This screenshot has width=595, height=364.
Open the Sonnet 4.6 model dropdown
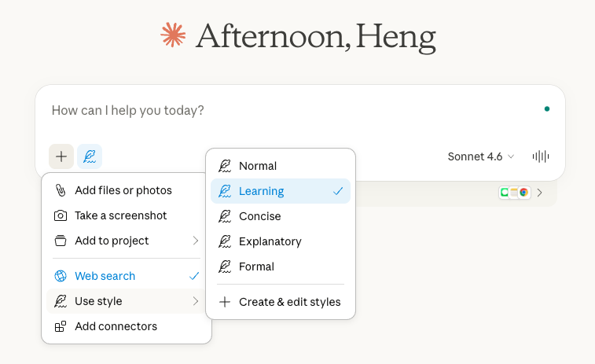(x=481, y=156)
